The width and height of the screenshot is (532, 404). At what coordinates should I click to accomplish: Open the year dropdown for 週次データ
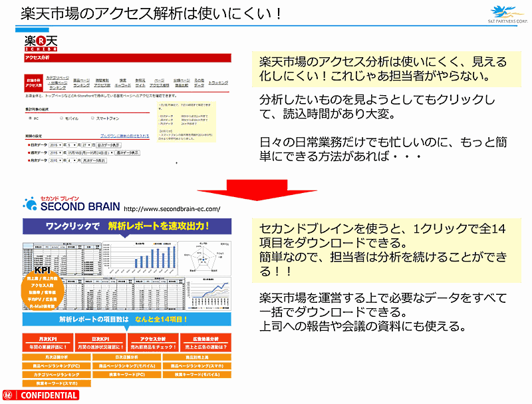(56, 153)
